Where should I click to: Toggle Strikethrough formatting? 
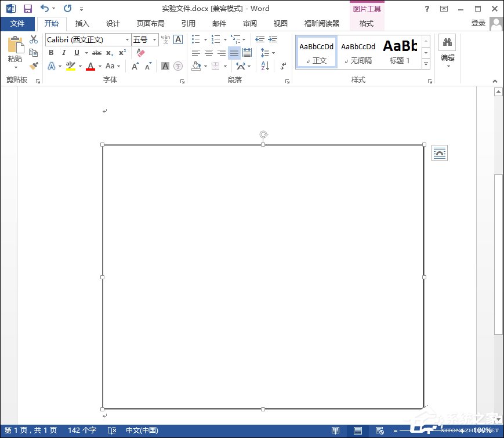coord(97,53)
